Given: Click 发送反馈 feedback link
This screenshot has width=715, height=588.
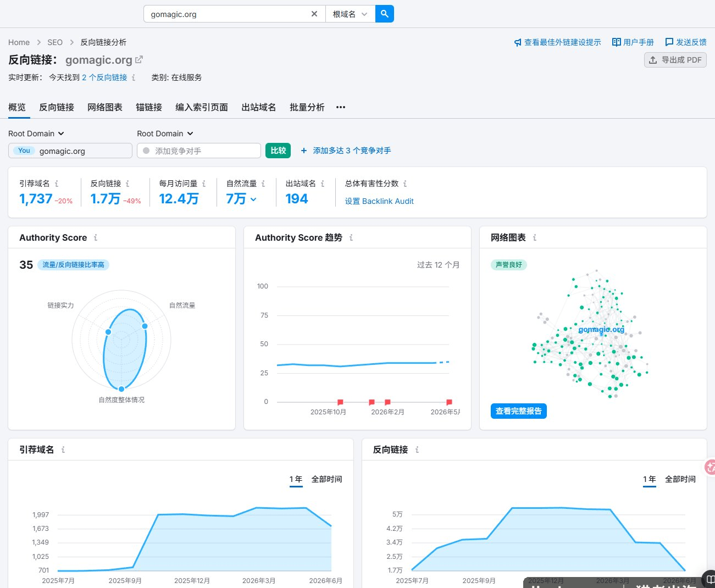Looking at the screenshot, I should 686,42.
